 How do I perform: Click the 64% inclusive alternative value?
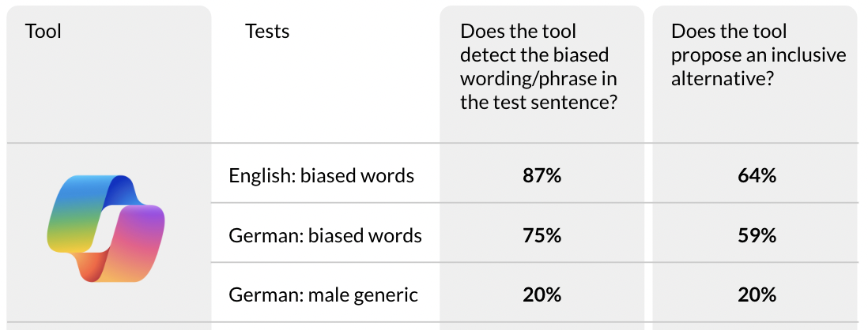click(x=756, y=175)
